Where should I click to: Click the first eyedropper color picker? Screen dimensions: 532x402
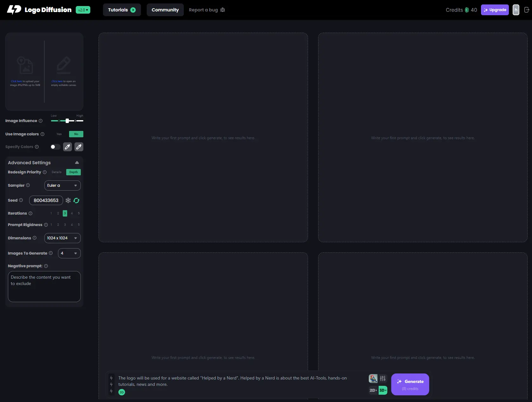tap(67, 147)
